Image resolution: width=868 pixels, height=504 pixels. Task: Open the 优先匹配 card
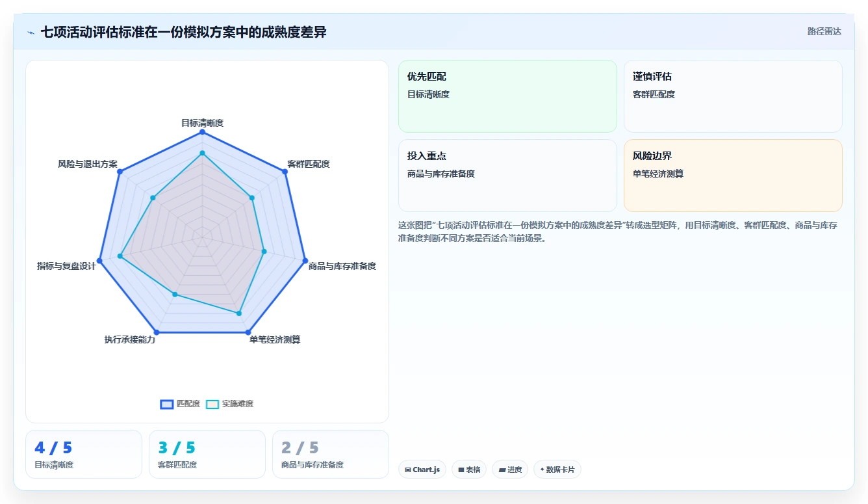[507, 96]
